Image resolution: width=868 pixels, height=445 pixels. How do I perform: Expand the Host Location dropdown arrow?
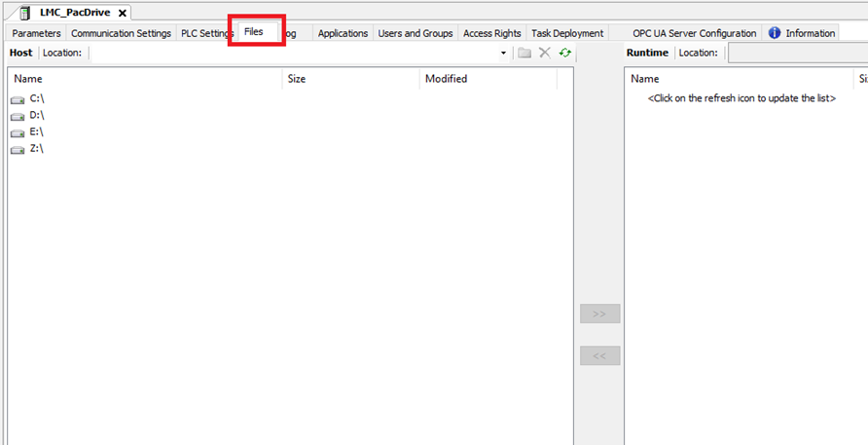[x=503, y=53]
